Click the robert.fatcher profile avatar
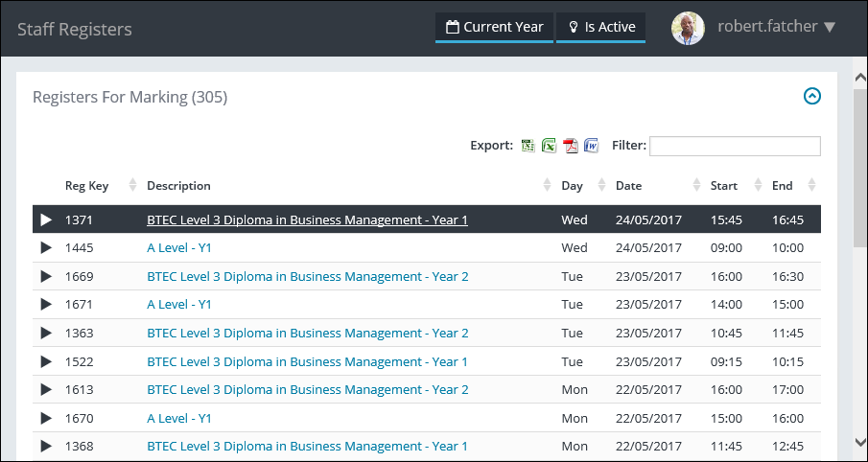 (x=688, y=28)
